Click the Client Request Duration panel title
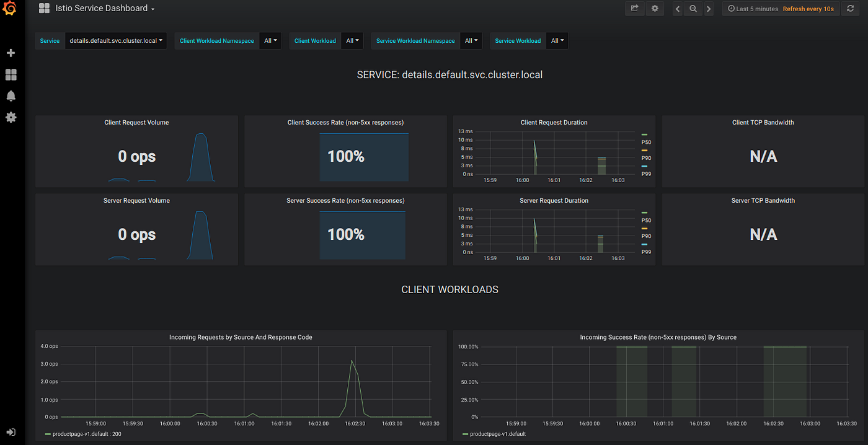 coord(554,122)
